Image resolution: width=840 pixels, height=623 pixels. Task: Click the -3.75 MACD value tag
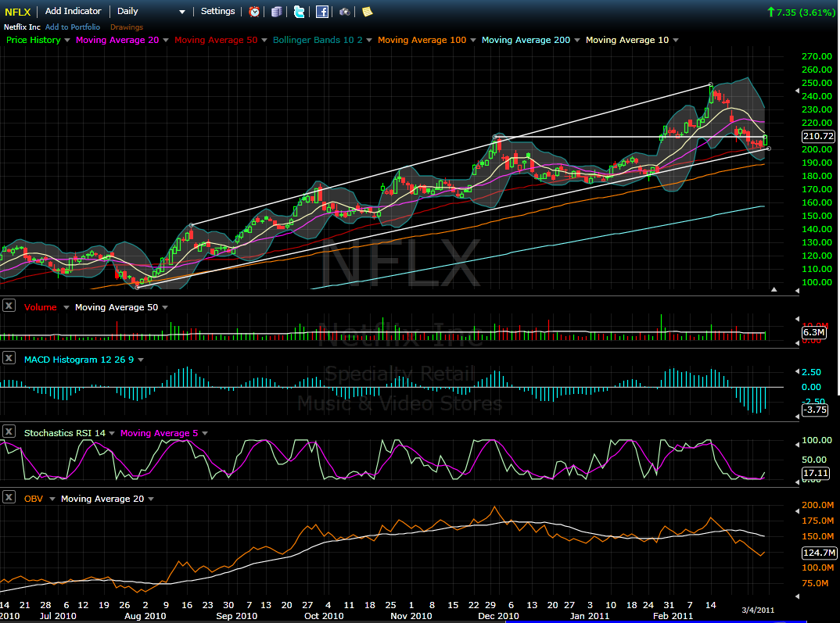coord(815,410)
